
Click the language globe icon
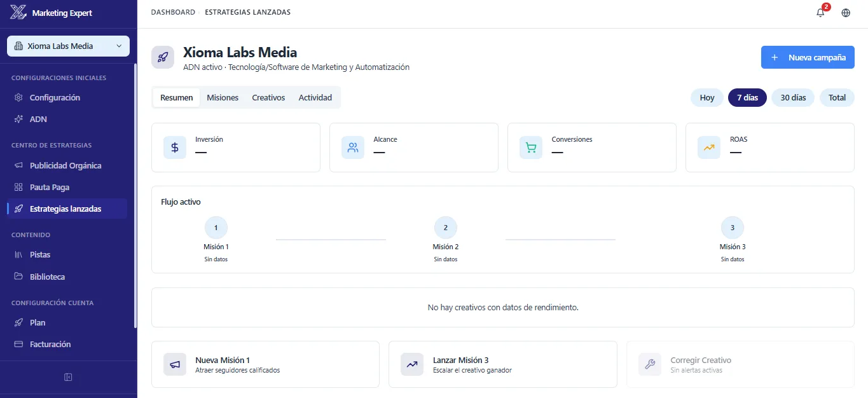846,12
